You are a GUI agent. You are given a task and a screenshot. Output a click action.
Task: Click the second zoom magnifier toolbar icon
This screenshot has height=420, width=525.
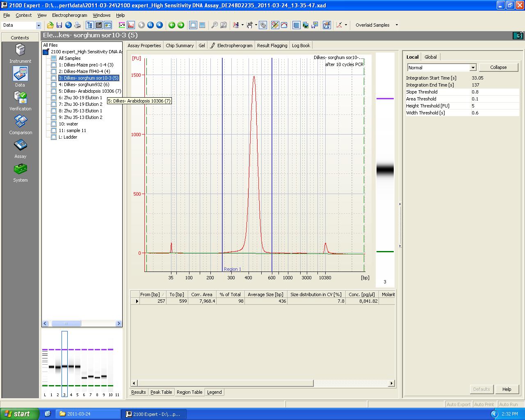coord(224,25)
